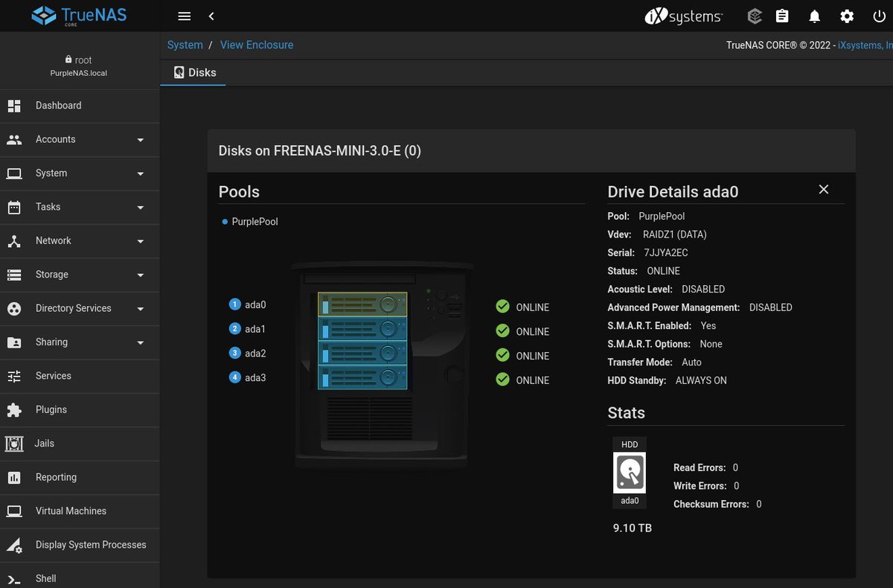This screenshot has height=588, width=893.
Task: Click the Accounts people icon
Action: (x=14, y=139)
